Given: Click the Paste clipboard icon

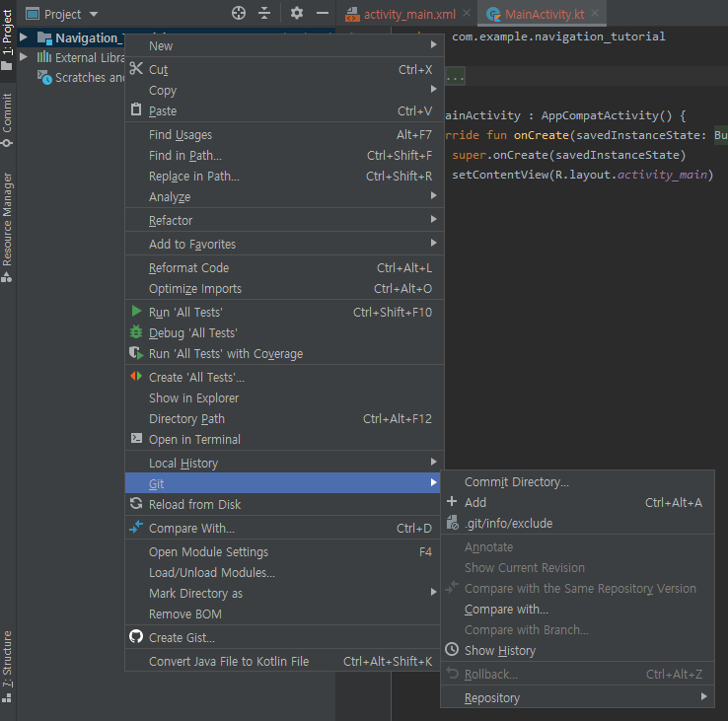Looking at the screenshot, I should pos(136,110).
